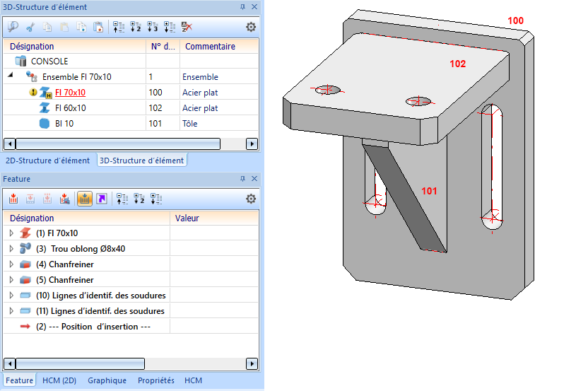588x391 pixels.
Task: Expand (10) Lignes d'identif. des soudures
Action: 11,296
